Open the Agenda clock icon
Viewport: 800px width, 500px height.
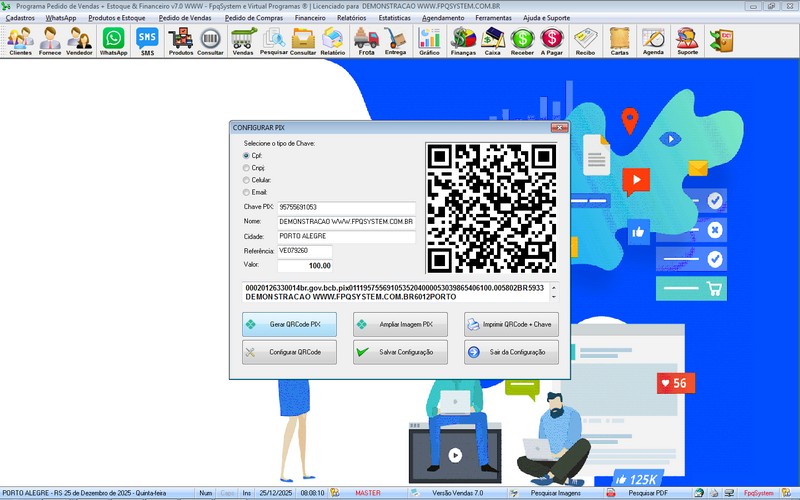653,41
